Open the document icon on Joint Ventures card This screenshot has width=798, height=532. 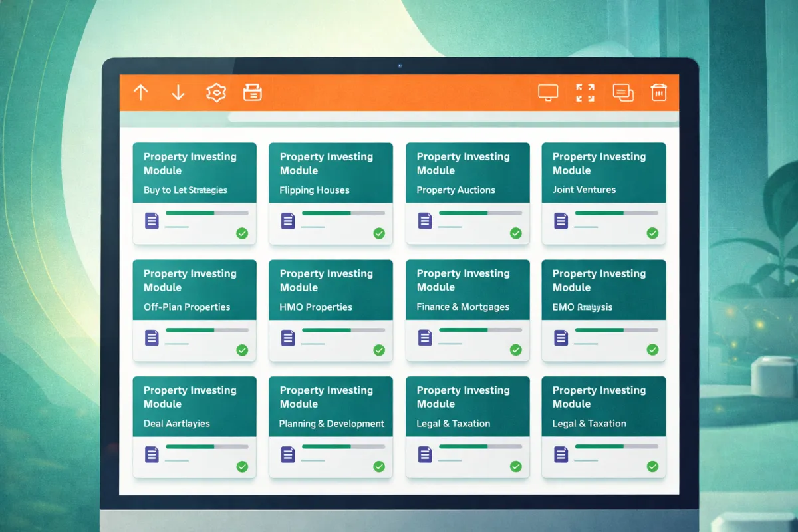tap(561, 221)
